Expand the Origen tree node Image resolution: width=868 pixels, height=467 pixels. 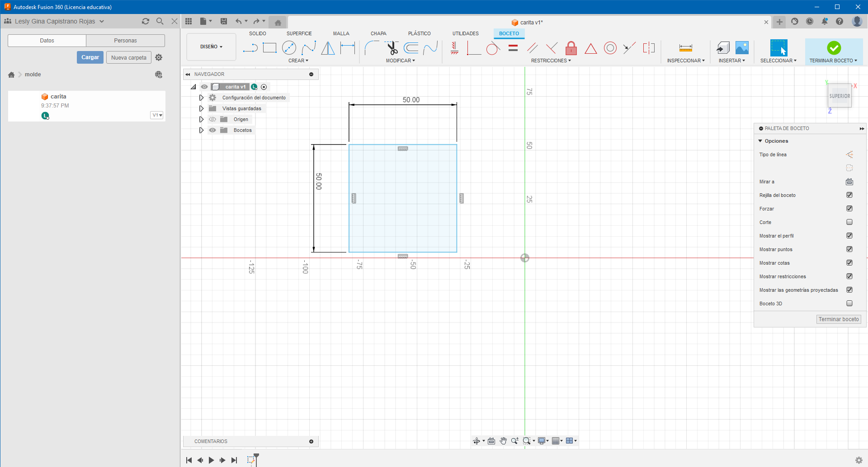pyautogui.click(x=201, y=119)
